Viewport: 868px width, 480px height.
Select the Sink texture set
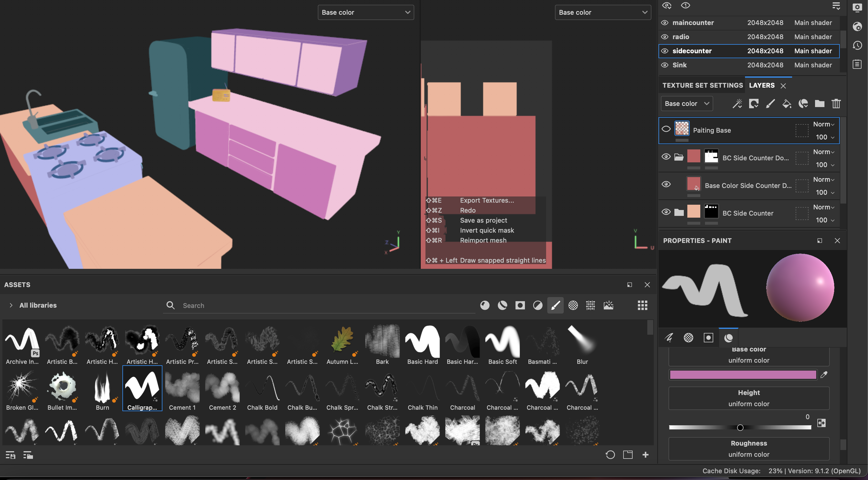679,65
